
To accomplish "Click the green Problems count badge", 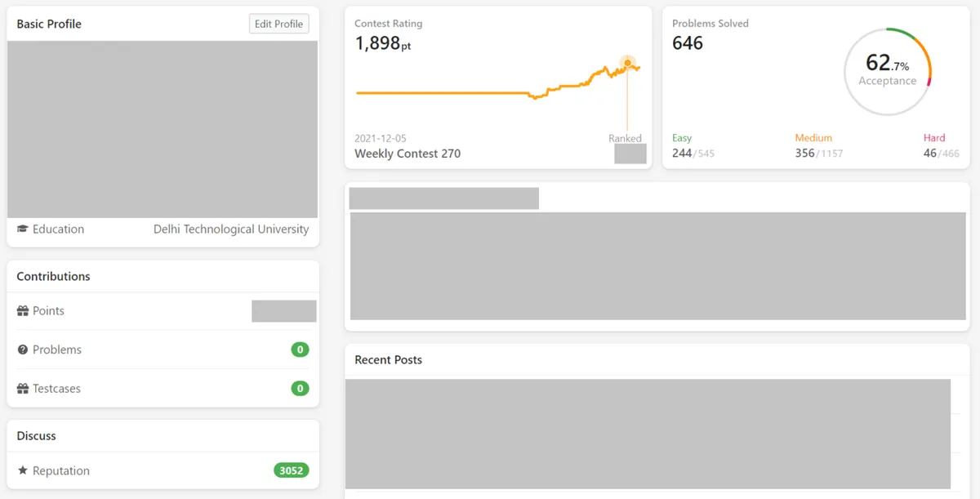I will tap(300, 350).
